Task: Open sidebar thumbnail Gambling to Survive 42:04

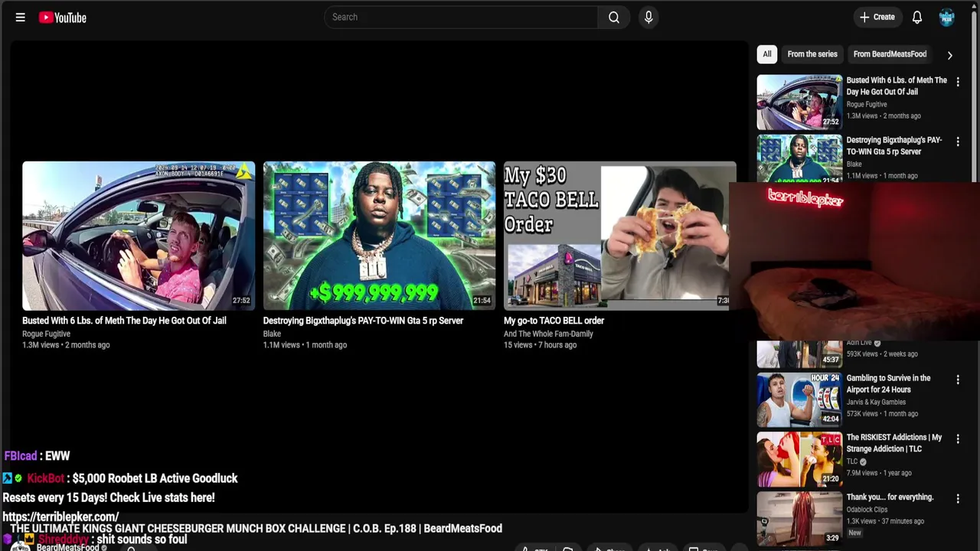Action: point(799,399)
